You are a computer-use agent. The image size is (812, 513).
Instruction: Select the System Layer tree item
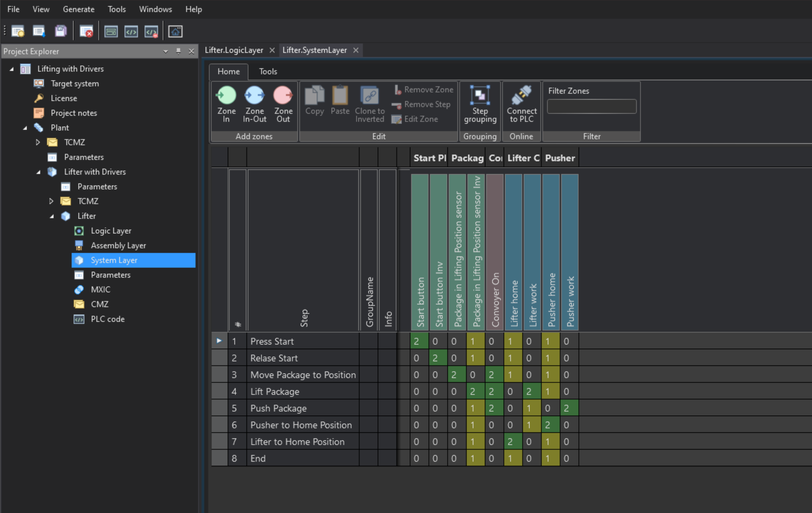133,260
